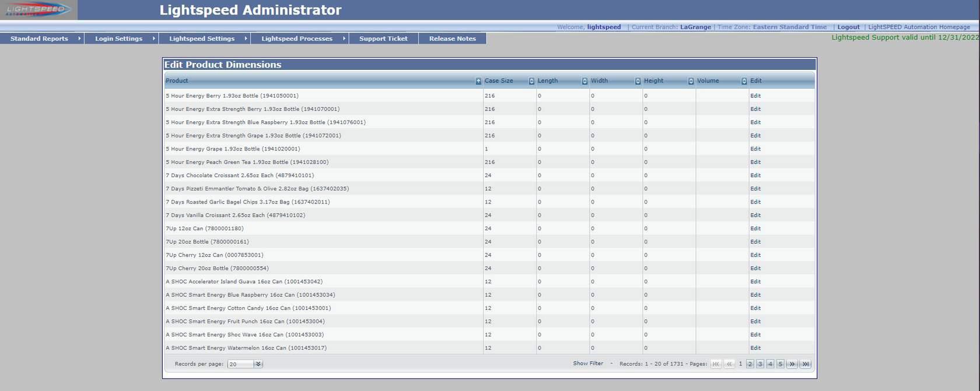Click the Height column sort icon
The image size is (980, 391).
click(691, 81)
